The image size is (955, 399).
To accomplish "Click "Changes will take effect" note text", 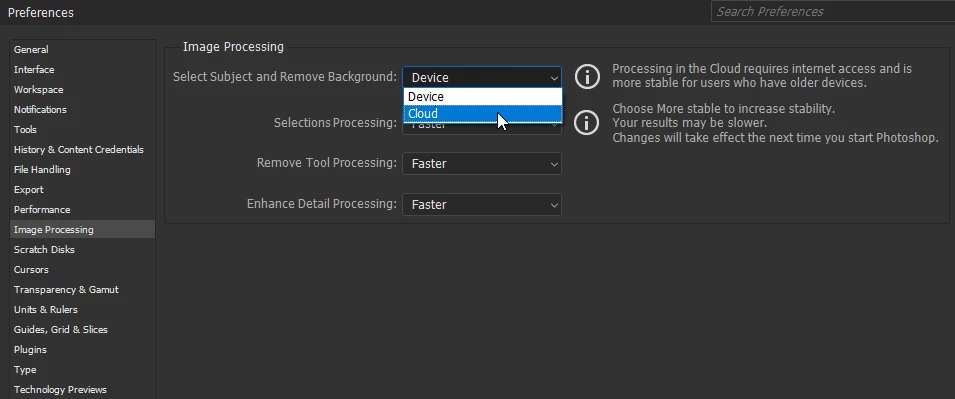I will 775,138.
